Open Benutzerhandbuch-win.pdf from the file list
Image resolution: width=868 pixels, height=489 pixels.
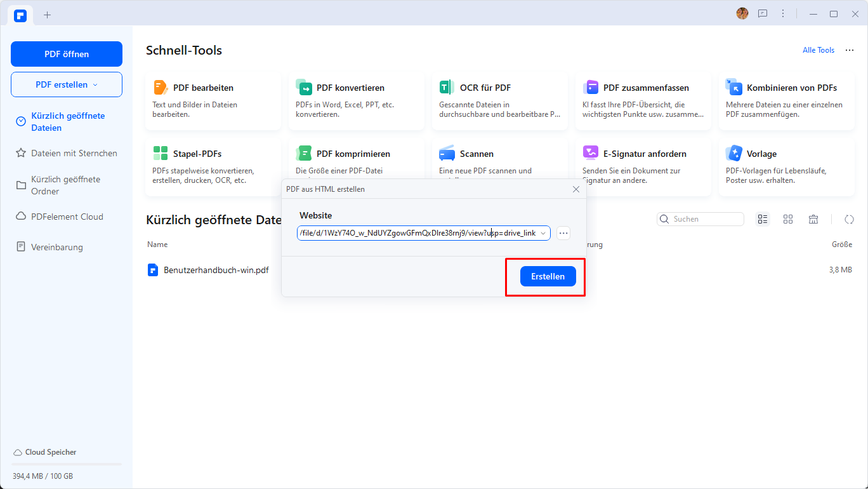click(216, 270)
